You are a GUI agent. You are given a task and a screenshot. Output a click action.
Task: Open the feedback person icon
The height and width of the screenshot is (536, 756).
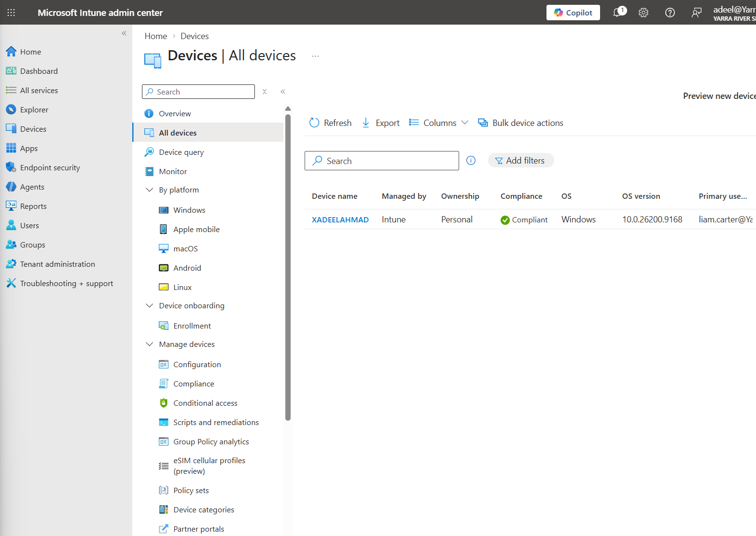click(x=696, y=13)
